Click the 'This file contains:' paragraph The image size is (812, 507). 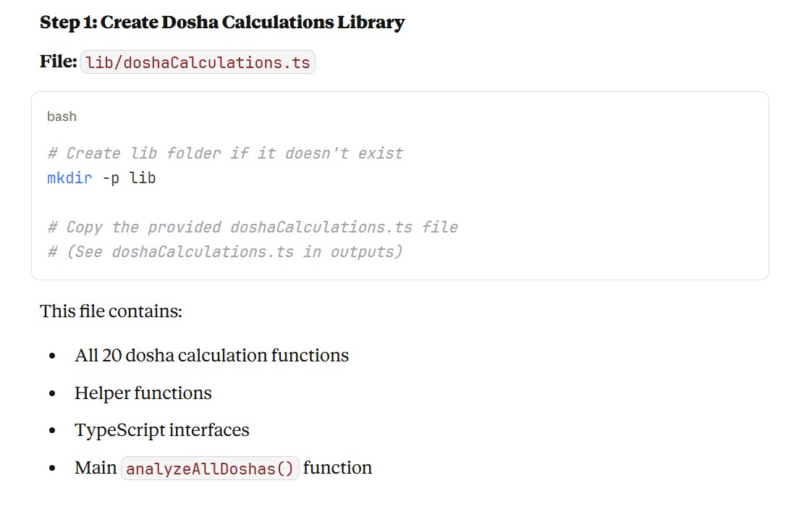click(111, 311)
